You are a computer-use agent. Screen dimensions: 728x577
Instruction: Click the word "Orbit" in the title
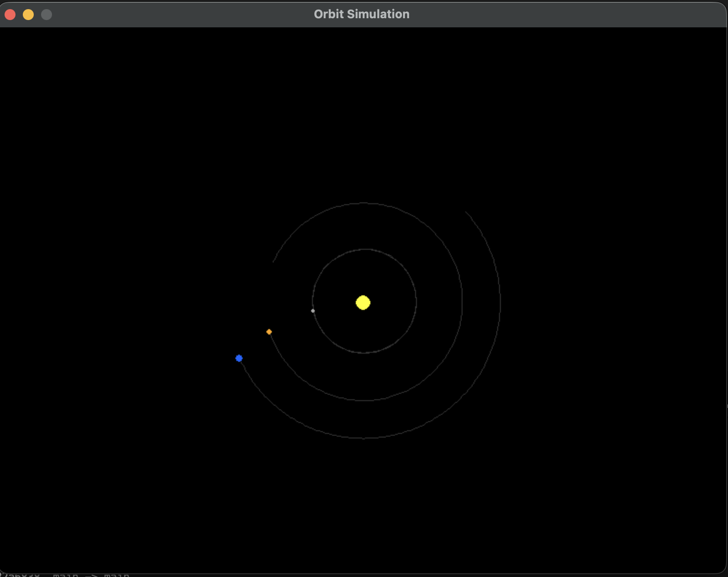(328, 14)
